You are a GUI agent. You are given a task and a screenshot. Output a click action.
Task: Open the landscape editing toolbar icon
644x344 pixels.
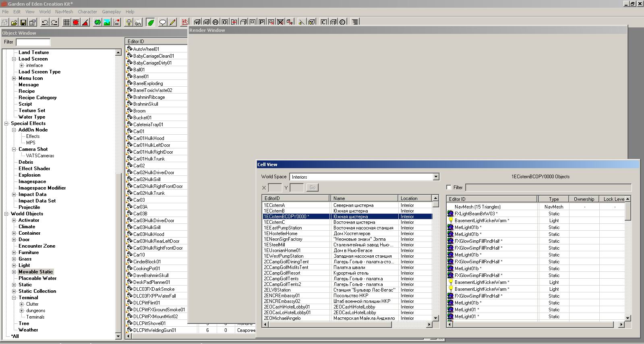click(107, 22)
